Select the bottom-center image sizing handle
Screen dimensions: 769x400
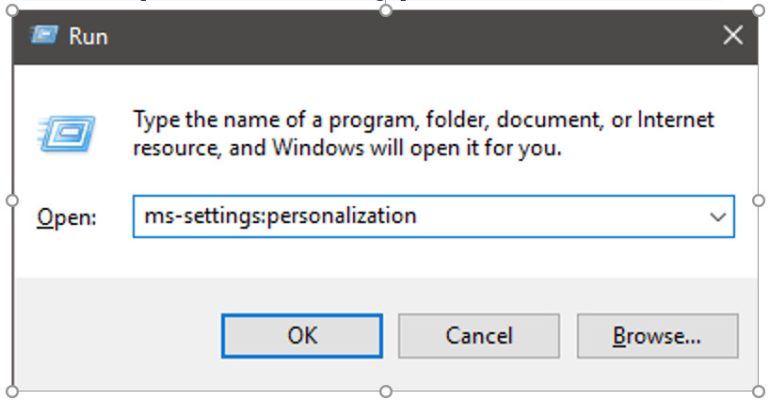pyautogui.click(x=385, y=391)
